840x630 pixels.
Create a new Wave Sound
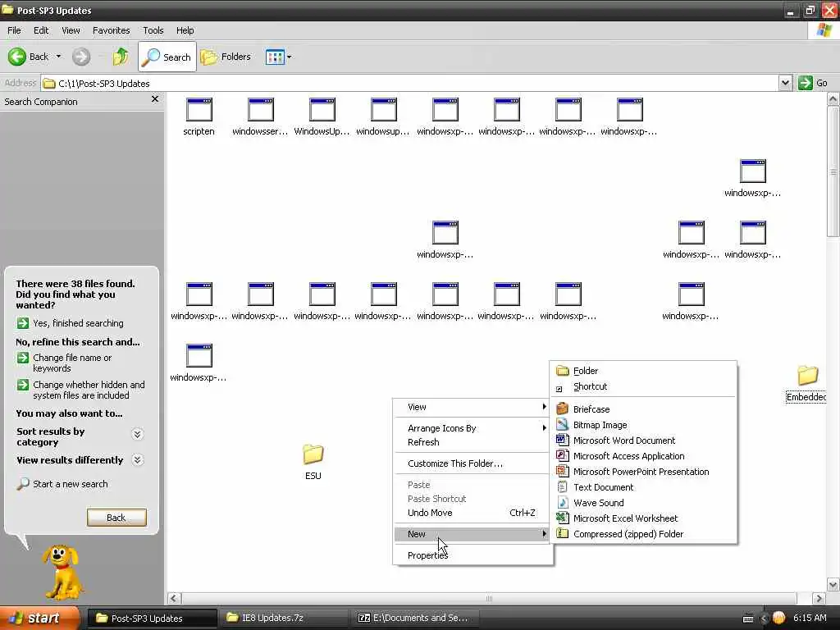(x=643, y=503)
